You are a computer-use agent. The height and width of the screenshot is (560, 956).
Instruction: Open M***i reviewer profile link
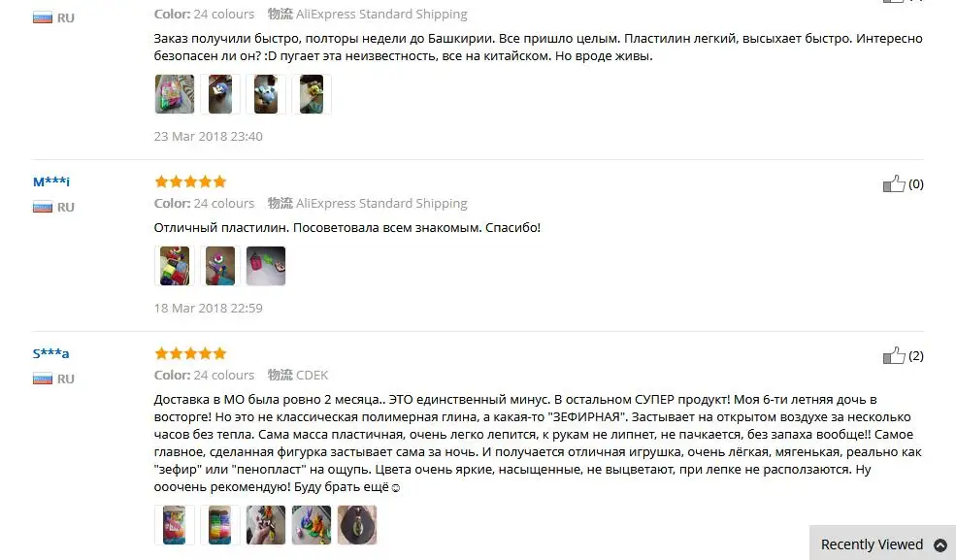(51, 181)
